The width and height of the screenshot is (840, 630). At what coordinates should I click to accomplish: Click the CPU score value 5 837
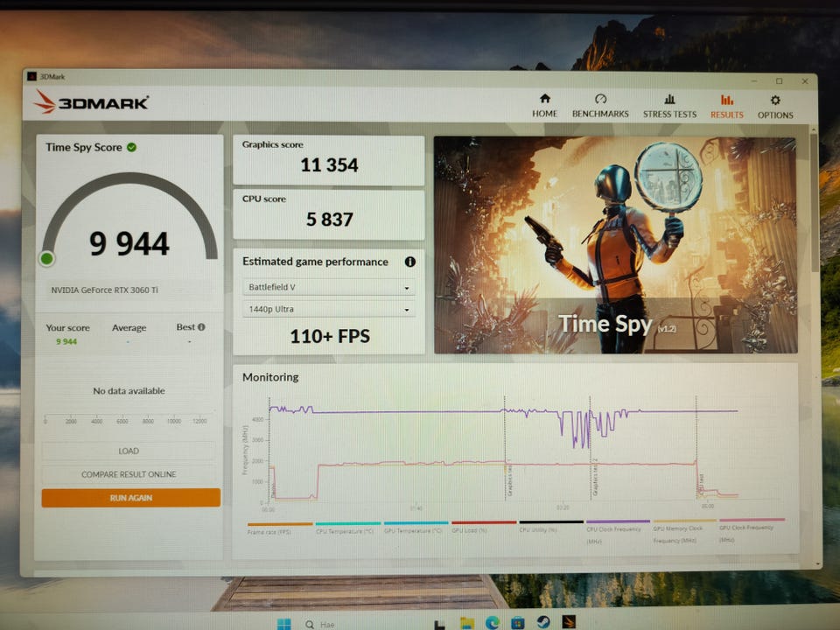coord(330,219)
